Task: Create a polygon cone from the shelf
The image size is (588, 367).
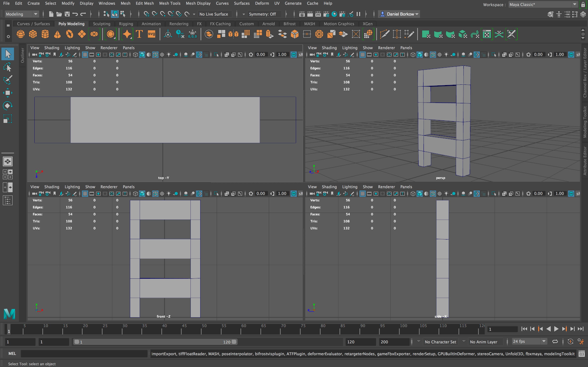Action: click(57, 34)
